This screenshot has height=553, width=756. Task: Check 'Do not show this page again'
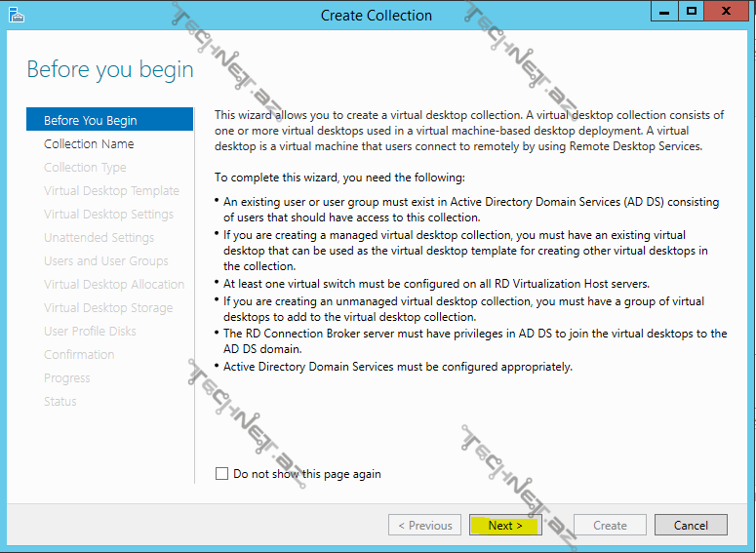click(221, 474)
